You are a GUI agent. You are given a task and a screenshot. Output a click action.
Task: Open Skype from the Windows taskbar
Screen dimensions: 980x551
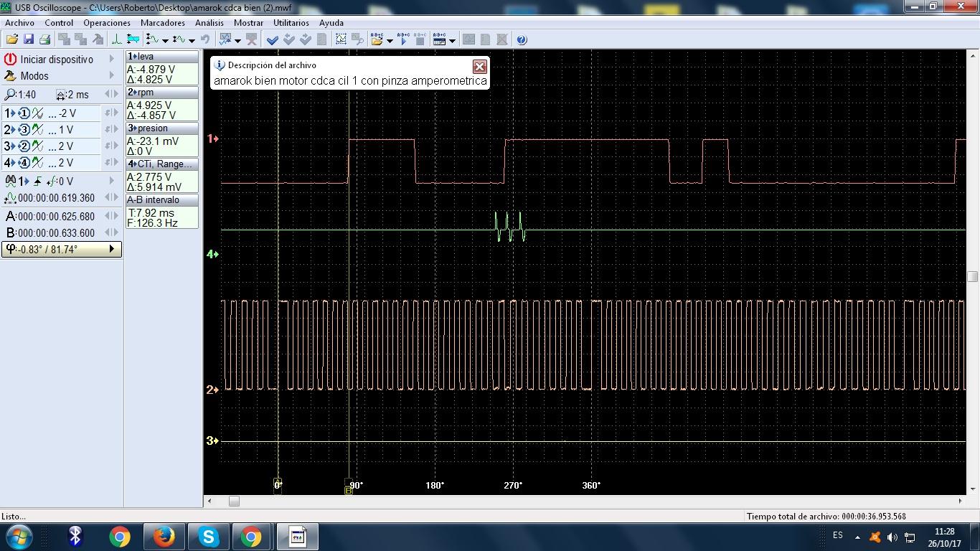(x=209, y=536)
